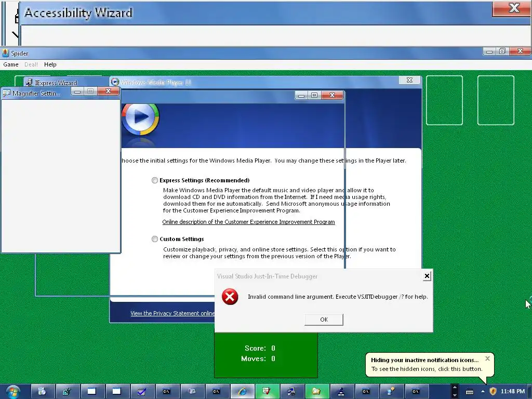Click the Spider app icon in title bar

pos(5,53)
